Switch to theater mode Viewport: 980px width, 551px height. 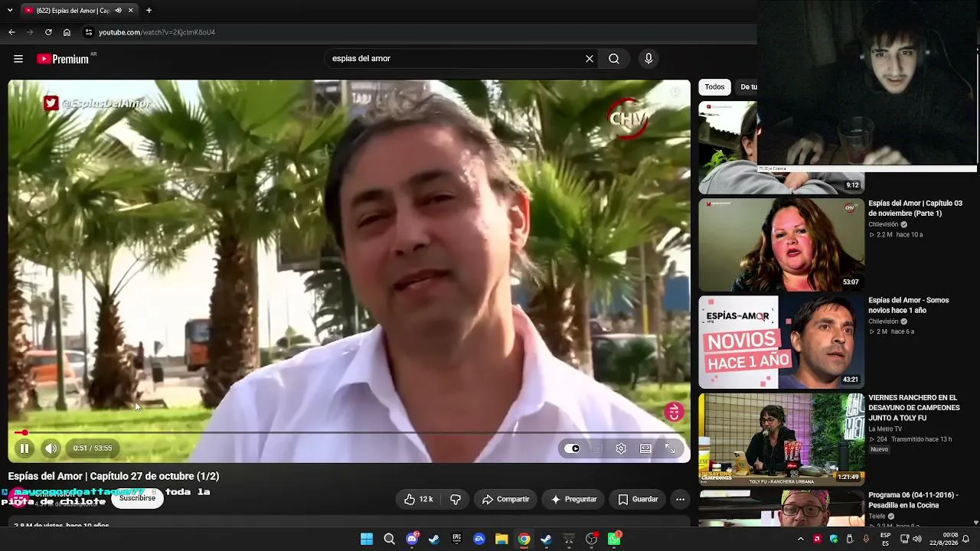645,448
